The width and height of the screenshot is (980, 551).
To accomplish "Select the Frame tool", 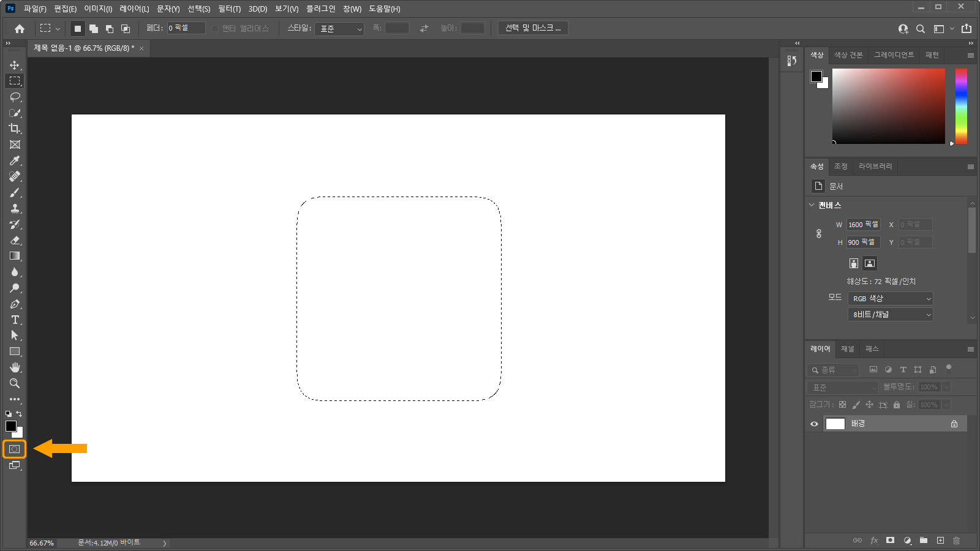I will click(x=15, y=144).
